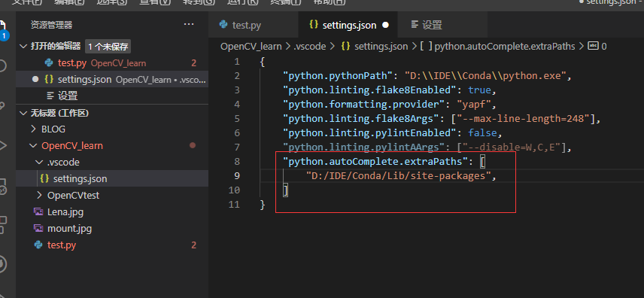Click OpenCV_learn in the breadcrumb

[x=251, y=47]
